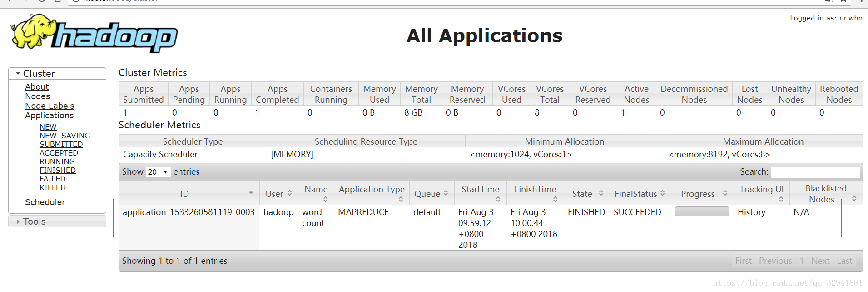
Task: Filter applications by NEW_SAVING state
Action: [64, 136]
